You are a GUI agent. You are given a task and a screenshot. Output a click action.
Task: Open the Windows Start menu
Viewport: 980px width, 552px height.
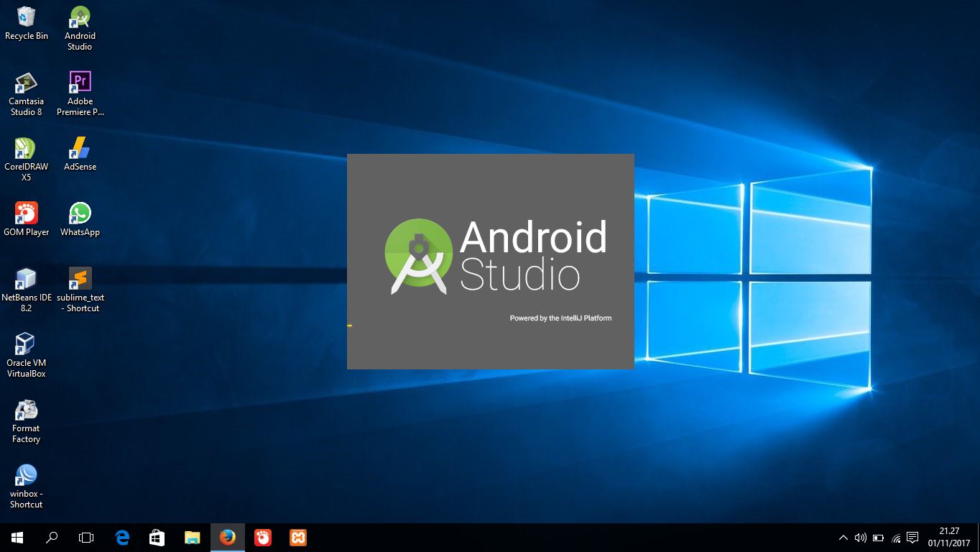(x=17, y=538)
